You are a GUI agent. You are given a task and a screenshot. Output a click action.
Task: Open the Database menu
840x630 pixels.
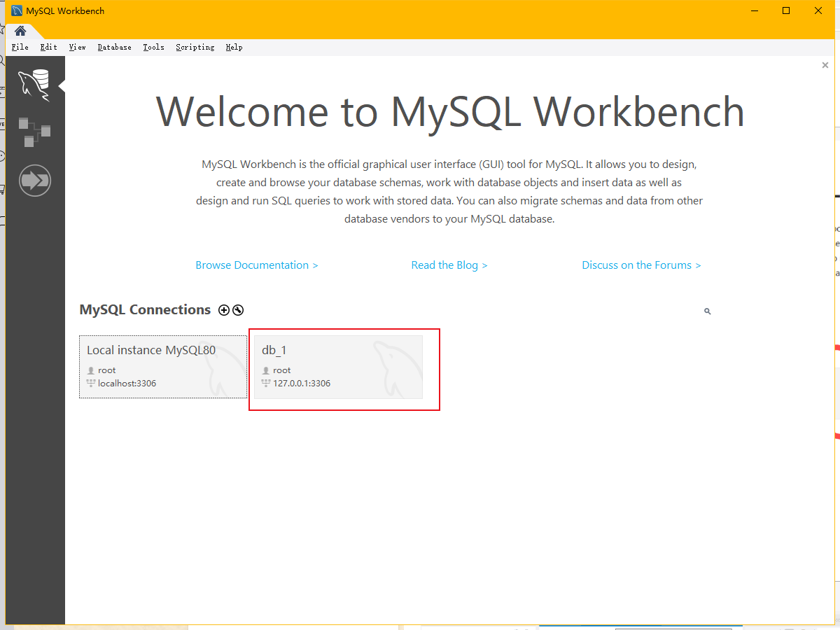pyautogui.click(x=115, y=47)
